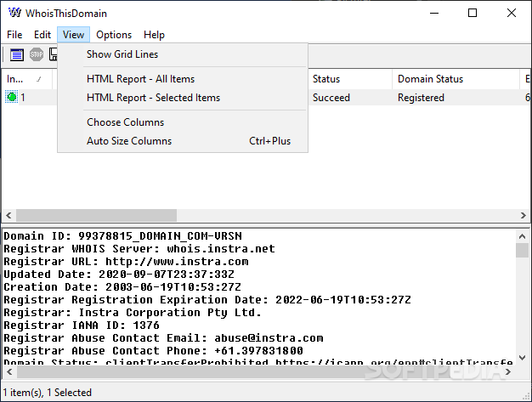Click the whois pane's right scroll arrow

pyautogui.click(x=508, y=371)
